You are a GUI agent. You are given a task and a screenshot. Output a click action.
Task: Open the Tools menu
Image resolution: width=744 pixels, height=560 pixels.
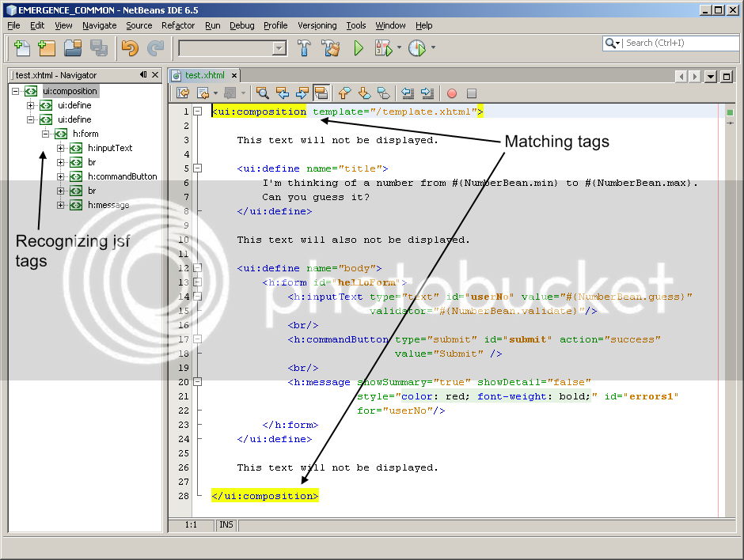point(356,25)
